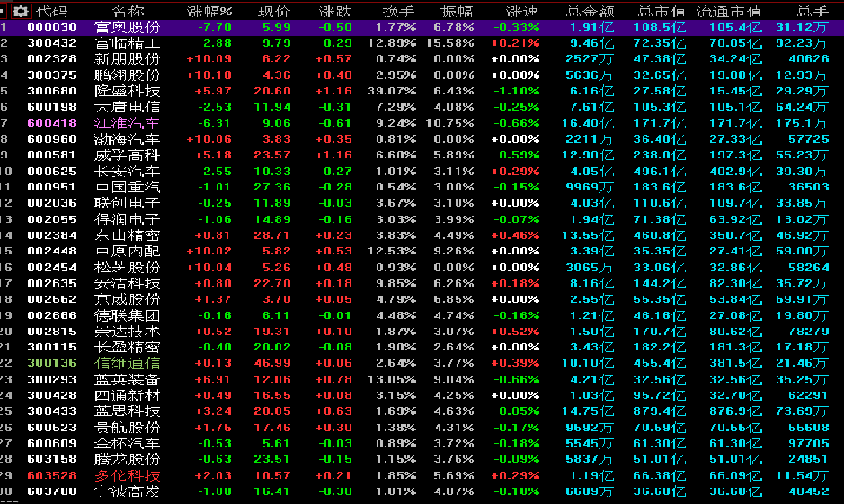Select the highlighted 富奥股份 row
The width and height of the screenshot is (844, 504).
point(128,27)
